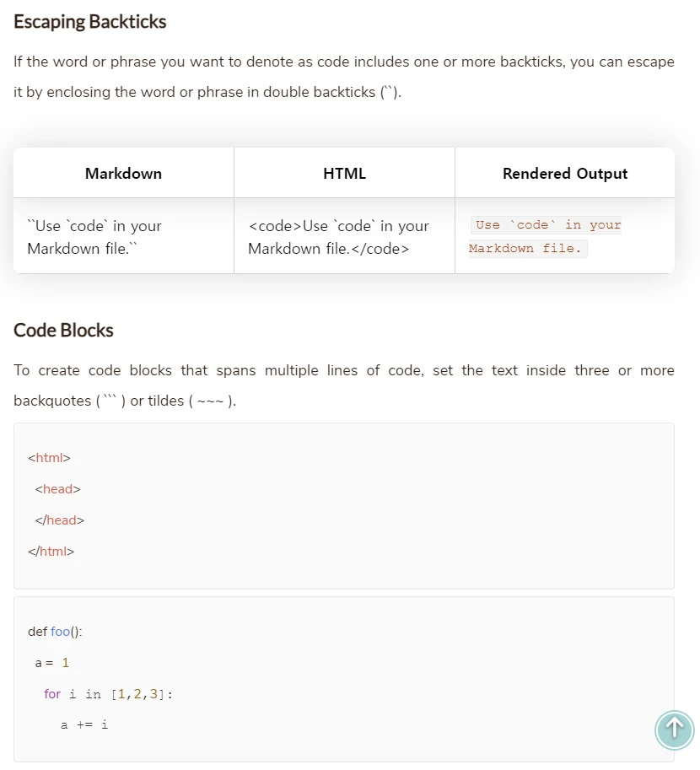Select the Rendered Output column header
Screen dimensions: 700x770
point(565,174)
